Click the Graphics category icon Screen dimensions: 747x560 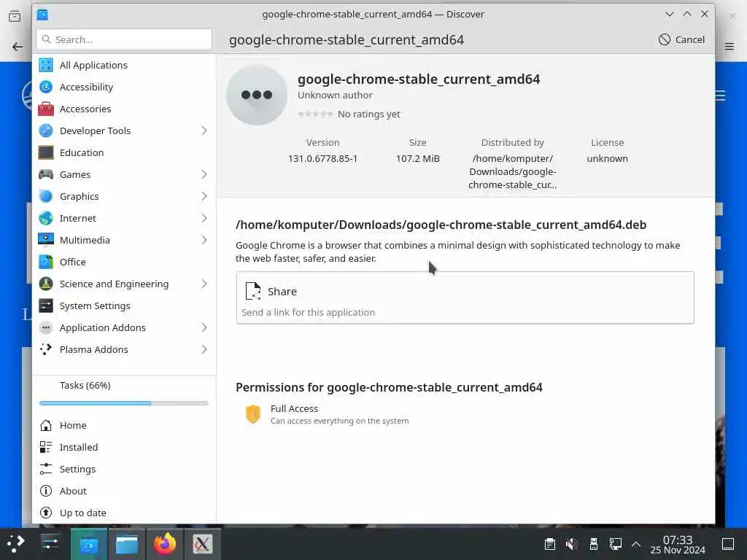[46, 196]
